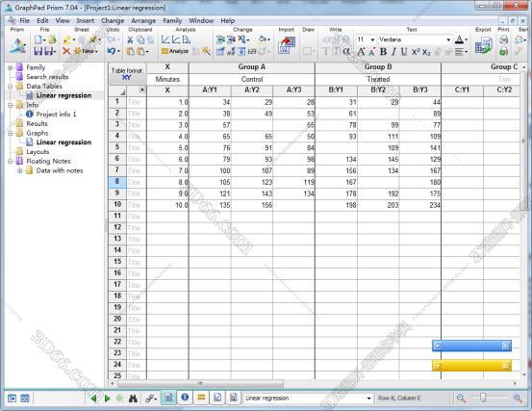Open the Insert menu
Image resolution: width=532 pixels, height=411 pixels.
click(x=85, y=21)
